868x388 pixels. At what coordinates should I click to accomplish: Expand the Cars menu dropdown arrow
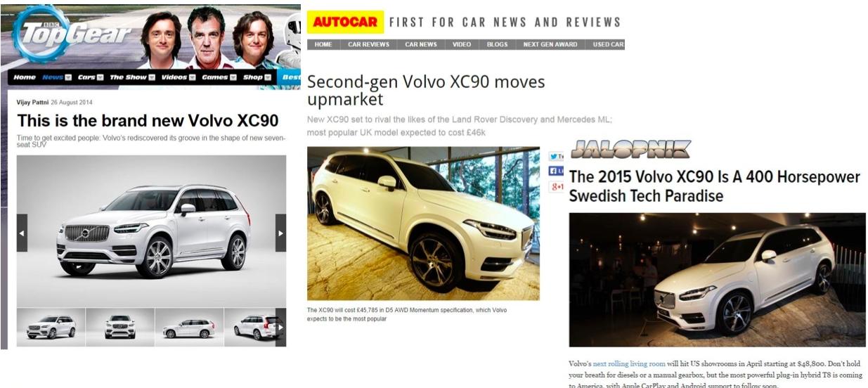coord(101,77)
